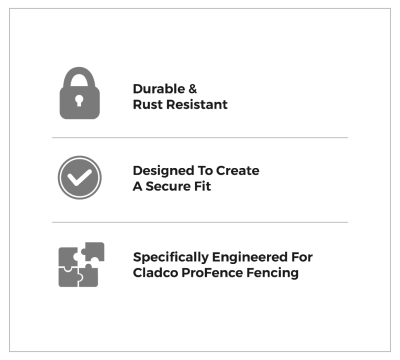Click the bottom-left puzzle piece

tap(70, 277)
